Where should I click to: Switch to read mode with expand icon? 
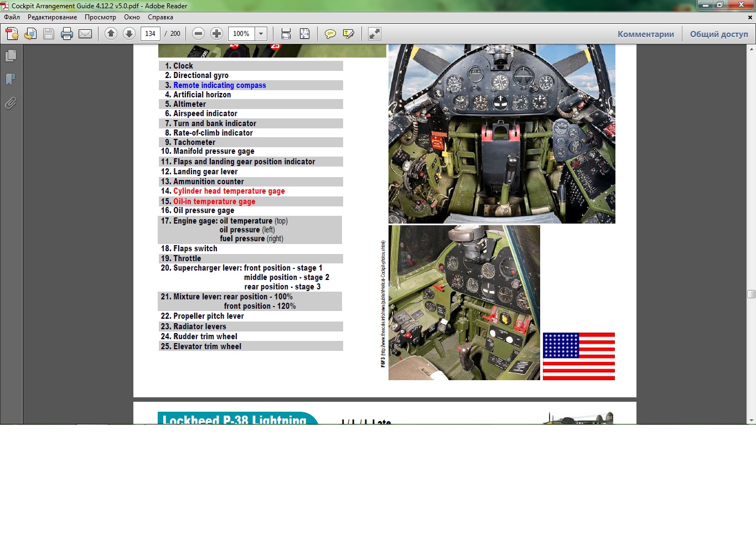[x=375, y=34]
